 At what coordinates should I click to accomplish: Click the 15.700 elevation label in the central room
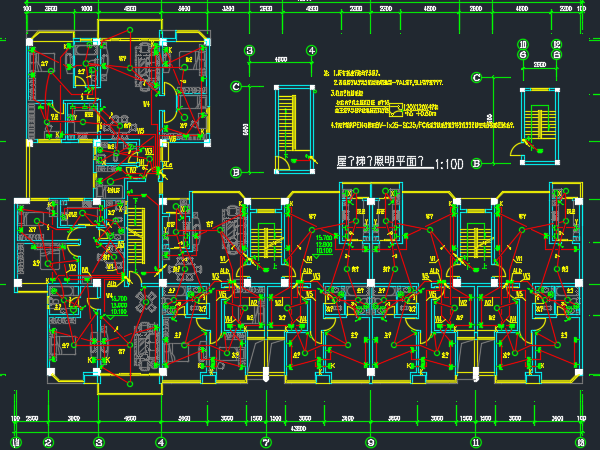[x=324, y=238]
